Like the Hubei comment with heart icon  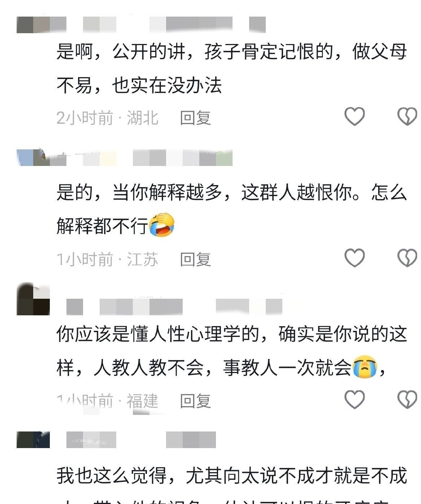click(355, 117)
